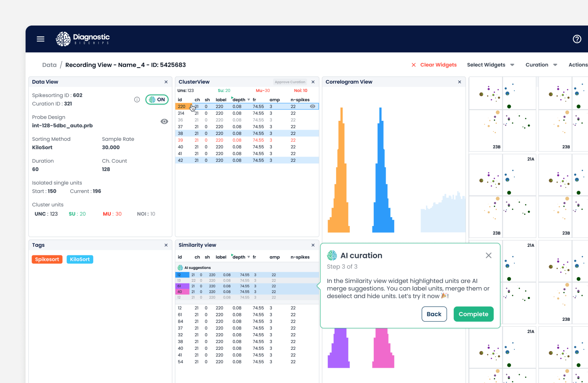Viewport: 588px width, 383px height.
Task: Open the hamburger menu
Action: pyautogui.click(x=40, y=39)
